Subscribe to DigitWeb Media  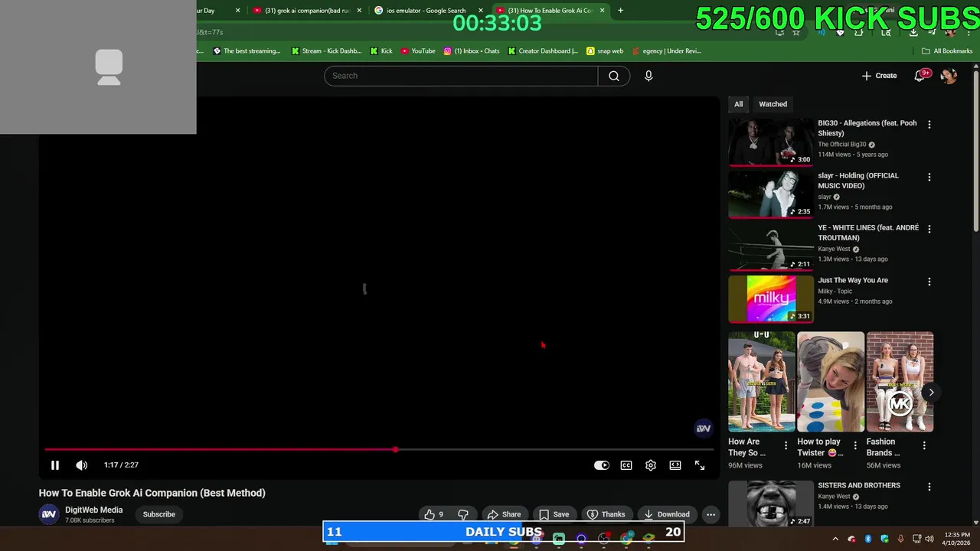point(159,514)
